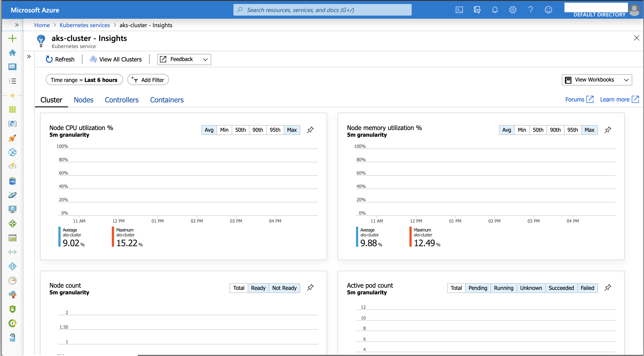
Task: Open Dashboard icon in sidebar
Action: (x=12, y=67)
